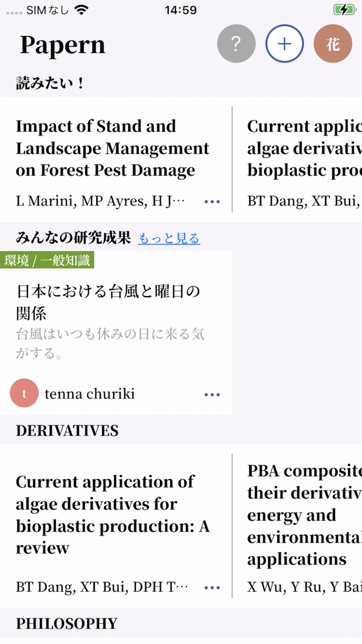Tap description 台風はいつも休みの日に来る気がする
The width and height of the screenshot is (362, 644).
tap(110, 343)
